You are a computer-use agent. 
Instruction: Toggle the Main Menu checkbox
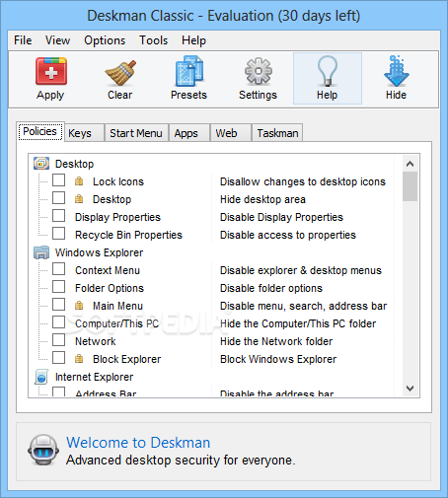tap(58, 305)
